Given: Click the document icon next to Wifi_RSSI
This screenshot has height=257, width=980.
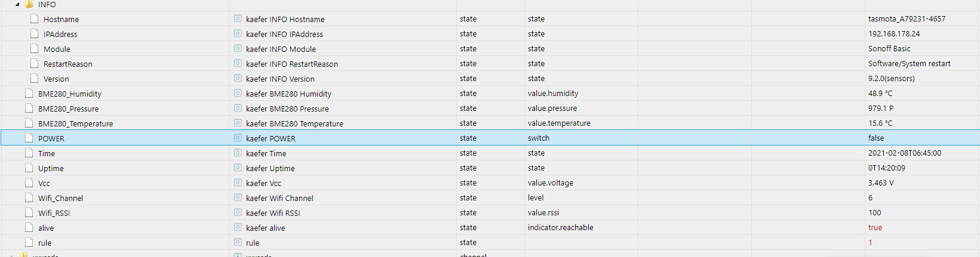Looking at the screenshot, I should (x=29, y=213).
